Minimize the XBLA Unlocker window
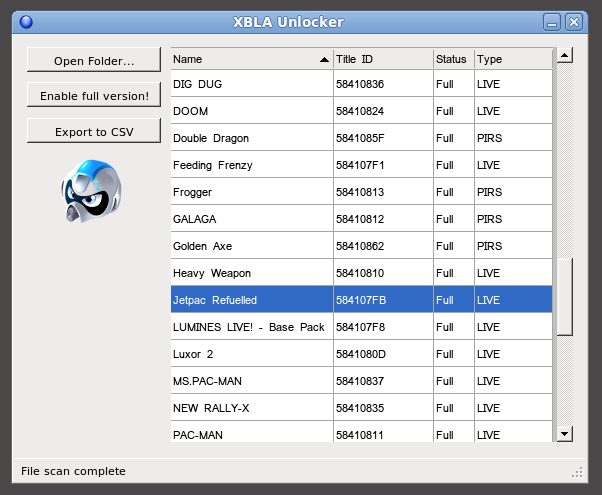The width and height of the screenshot is (602, 495). [552, 22]
